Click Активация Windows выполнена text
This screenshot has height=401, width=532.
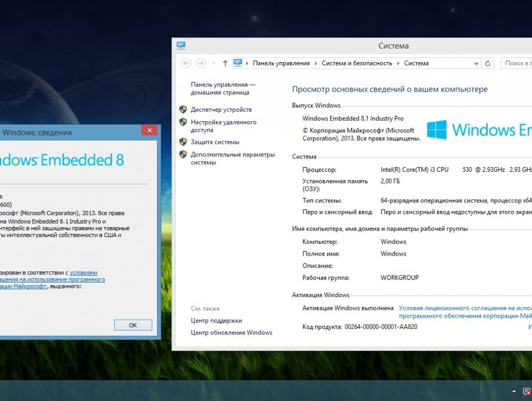[348, 308]
